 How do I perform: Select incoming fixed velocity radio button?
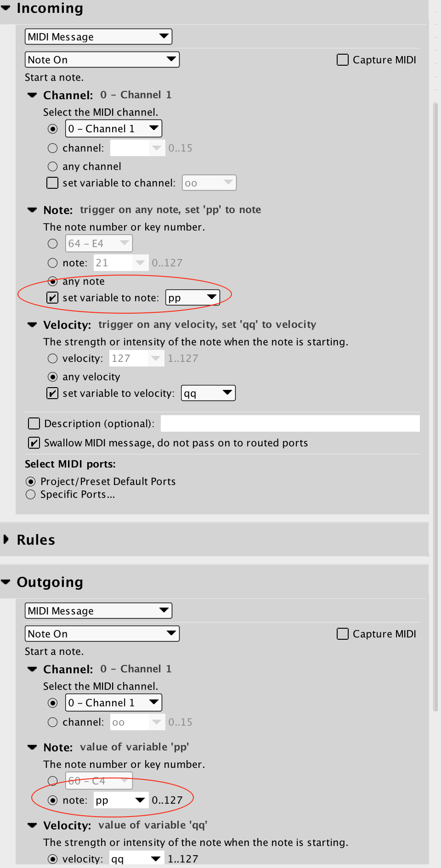[53, 358]
